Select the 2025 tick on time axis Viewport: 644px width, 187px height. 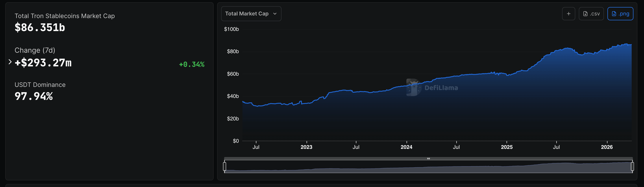507,147
